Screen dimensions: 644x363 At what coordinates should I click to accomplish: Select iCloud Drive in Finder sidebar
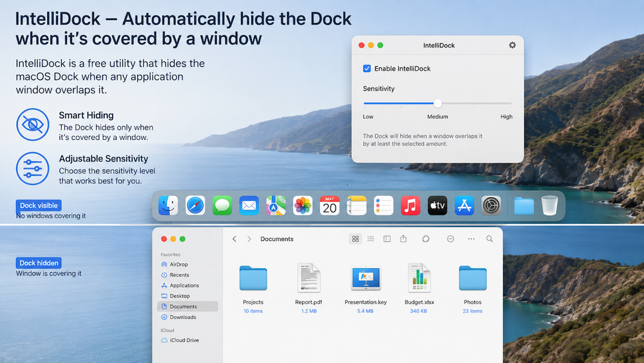pyautogui.click(x=187, y=340)
